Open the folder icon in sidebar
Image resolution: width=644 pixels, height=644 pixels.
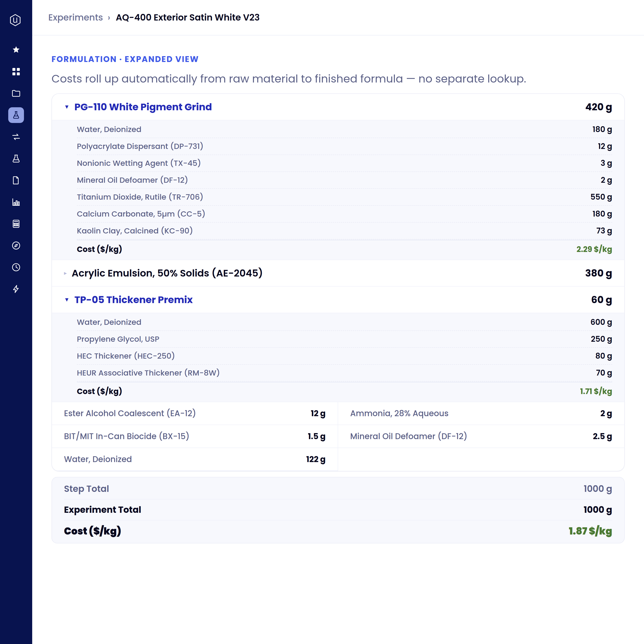pos(16,93)
